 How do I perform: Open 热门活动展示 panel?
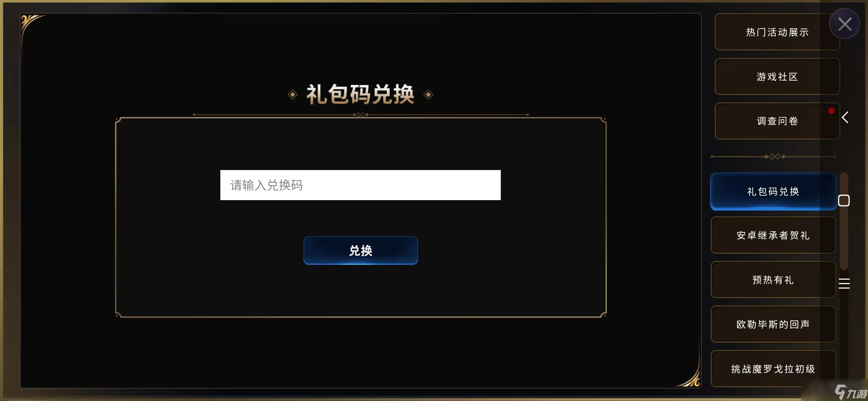point(774,32)
